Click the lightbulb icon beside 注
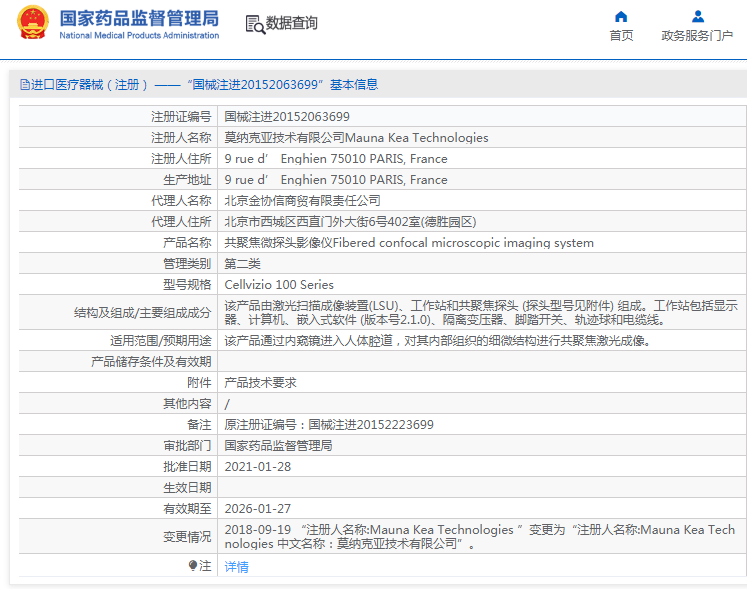 193,566
